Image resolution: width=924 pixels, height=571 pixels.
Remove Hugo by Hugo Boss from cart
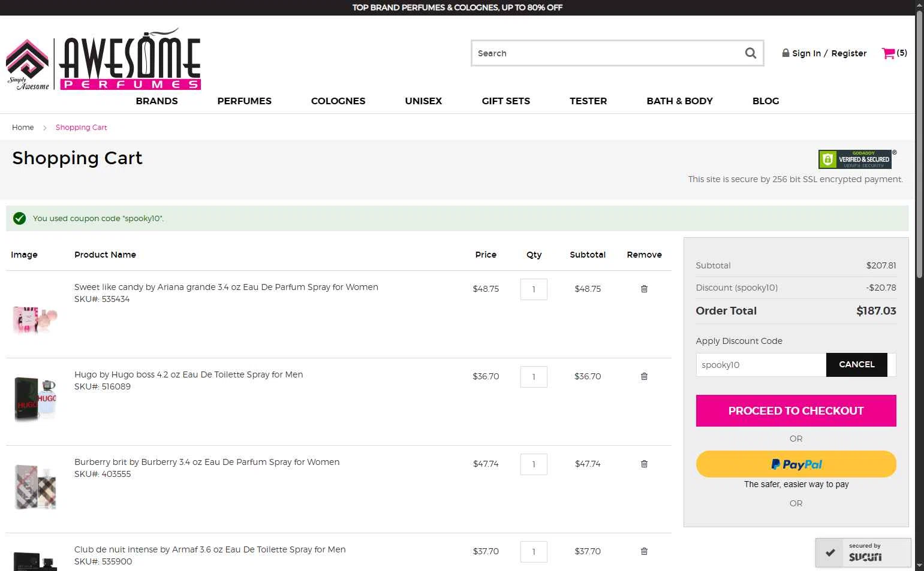click(x=644, y=376)
